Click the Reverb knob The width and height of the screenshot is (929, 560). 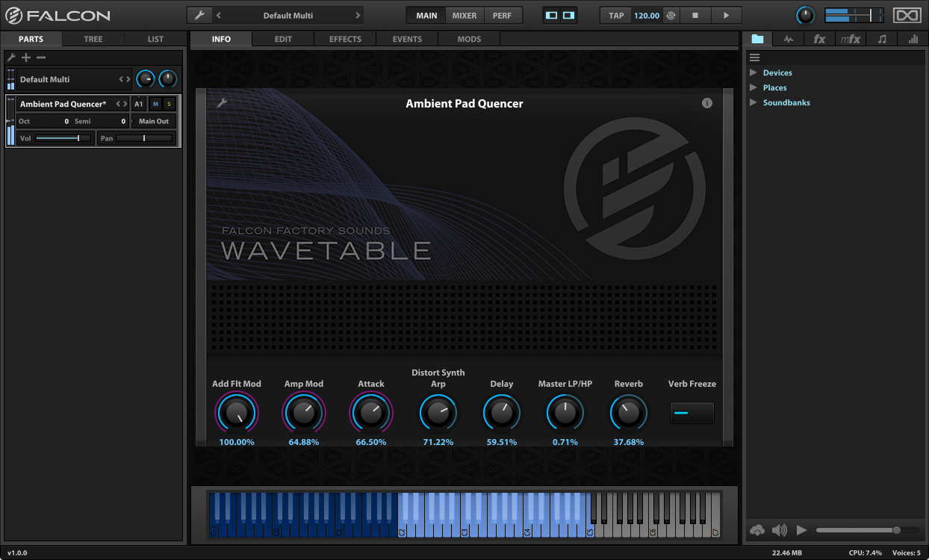pos(629,413)
